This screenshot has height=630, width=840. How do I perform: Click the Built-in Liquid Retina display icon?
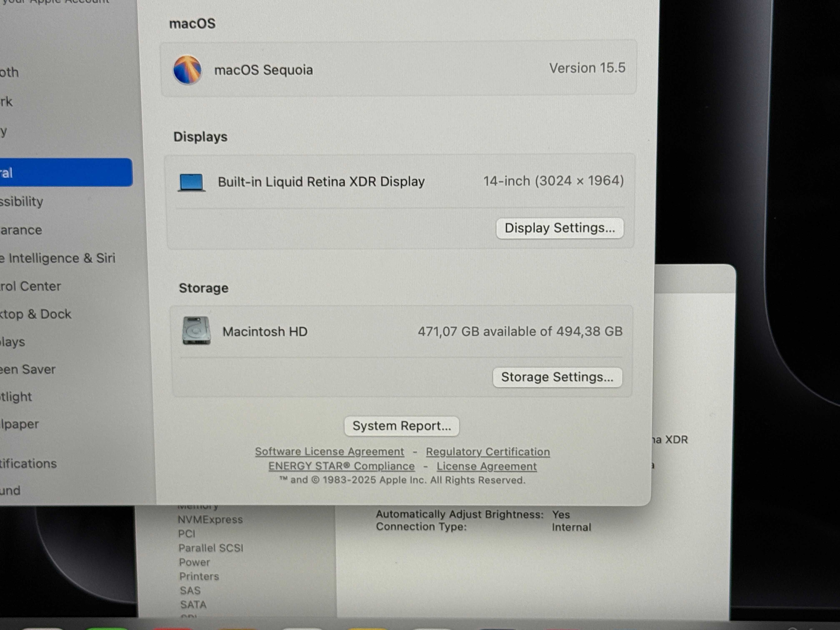[192, 183]
